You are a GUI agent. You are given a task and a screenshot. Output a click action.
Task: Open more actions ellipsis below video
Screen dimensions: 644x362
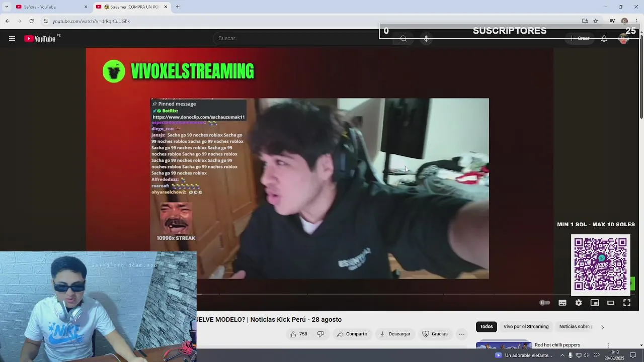point(461,334)
